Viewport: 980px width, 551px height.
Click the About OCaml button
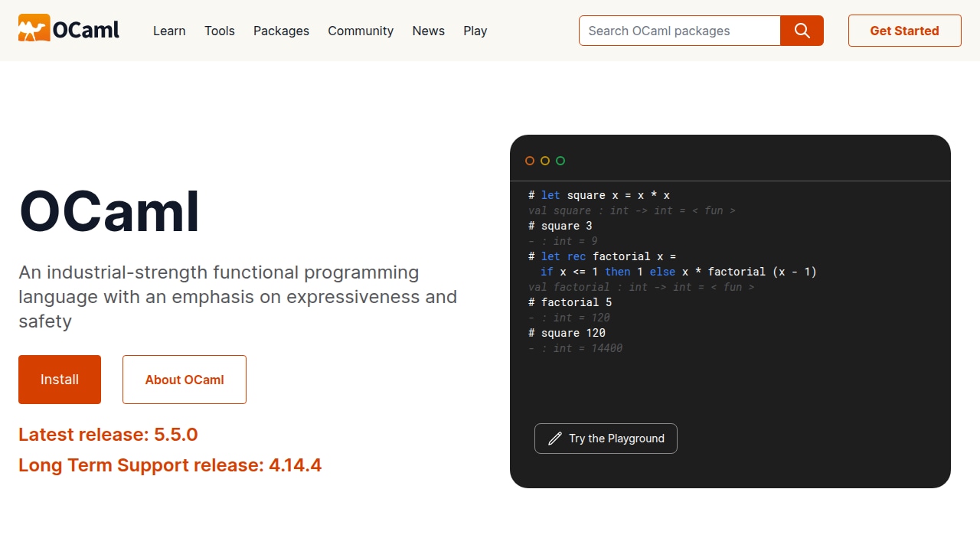pos(185,380)
